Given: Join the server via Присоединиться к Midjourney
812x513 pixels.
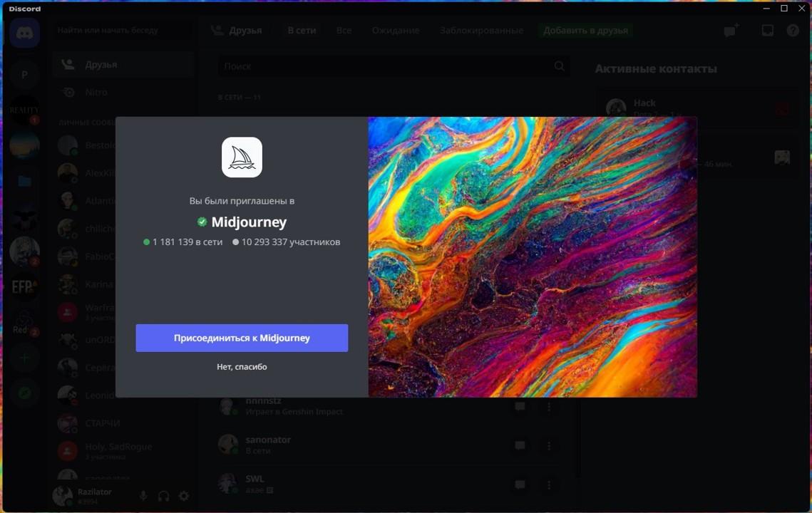Looking at the screenshot, I should (242, 338).
